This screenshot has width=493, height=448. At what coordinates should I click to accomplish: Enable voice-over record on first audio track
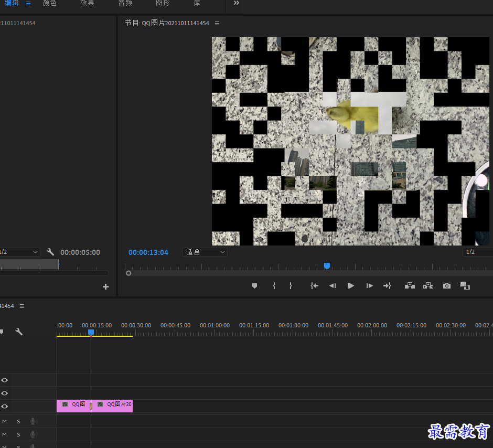(33, 421)
